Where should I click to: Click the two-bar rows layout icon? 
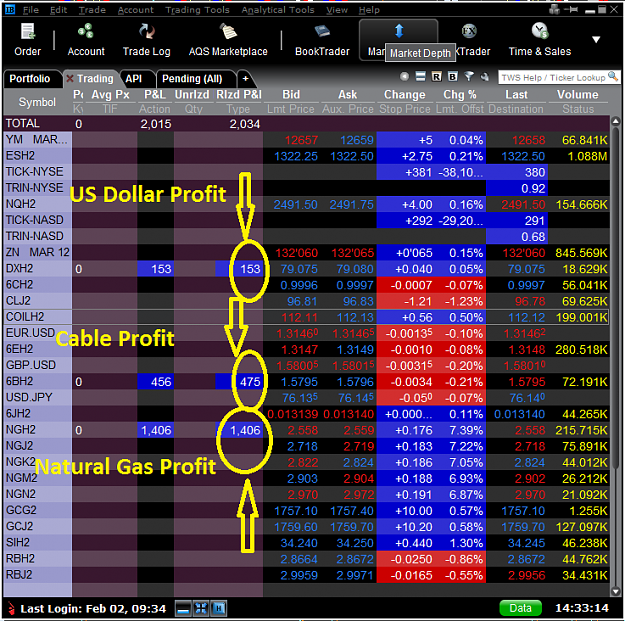420,77
